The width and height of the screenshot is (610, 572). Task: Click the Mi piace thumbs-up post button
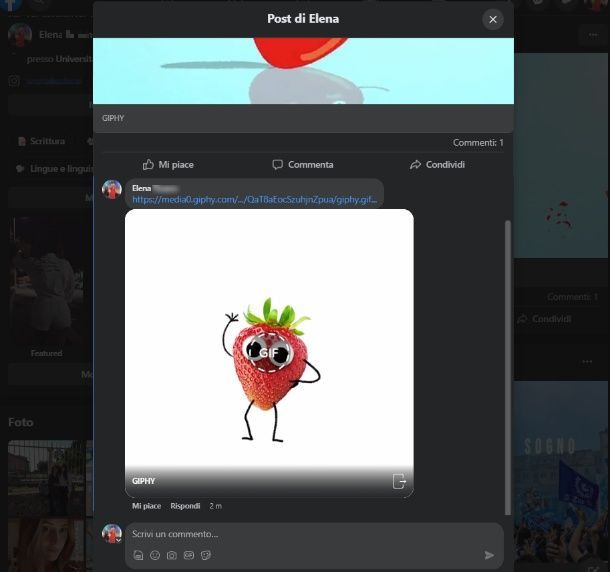tap(168, 165)
